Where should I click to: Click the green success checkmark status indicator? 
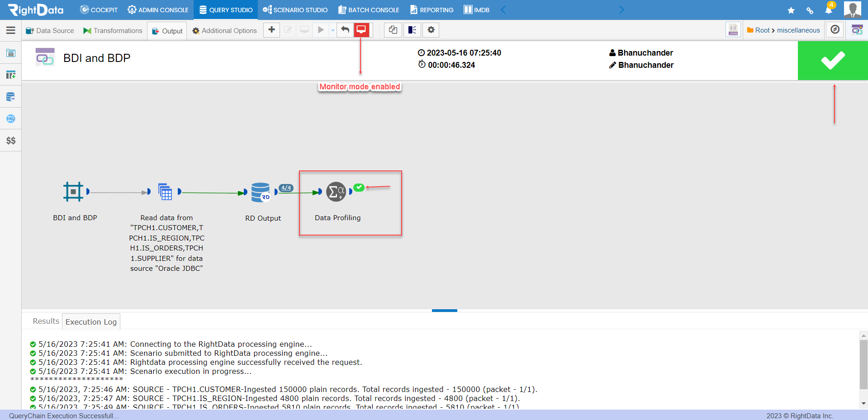pyautogui.click(x=832, y=60)
